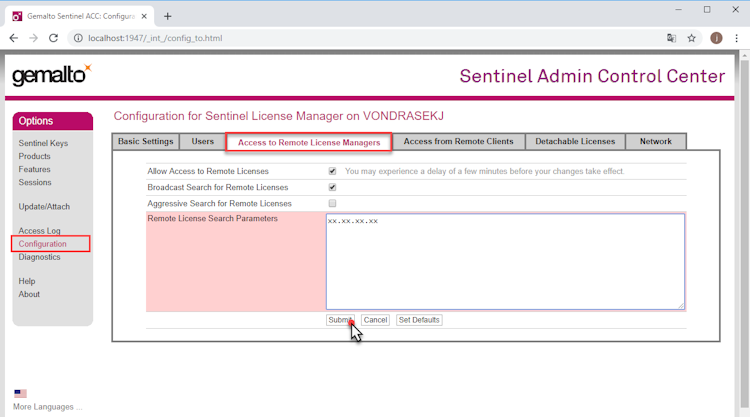The width and height of the screenshot is (750, 417).
Task: Click the Sentinel Admin Control Center title
Action: click(592, 76)
